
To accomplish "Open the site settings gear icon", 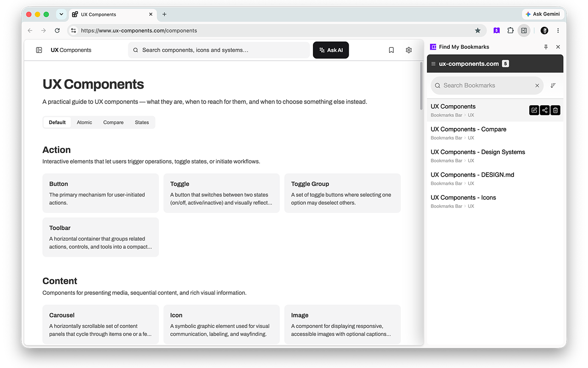I will coord(409,50).
